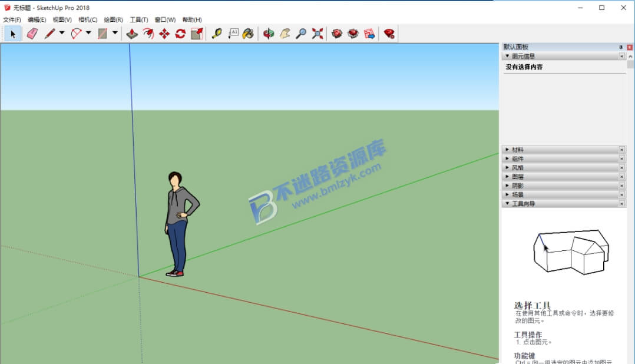635x364 pixels.
Task: Select the Zoom magnifier tool
Action: [x=301, y=34]
